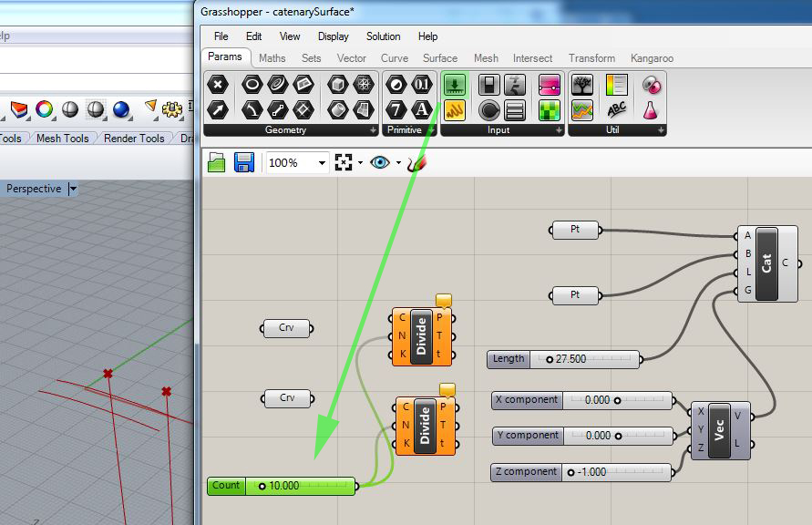The image size is (812, 525).
Task: Open the Solution menu
Action: (x=383, y=36)
